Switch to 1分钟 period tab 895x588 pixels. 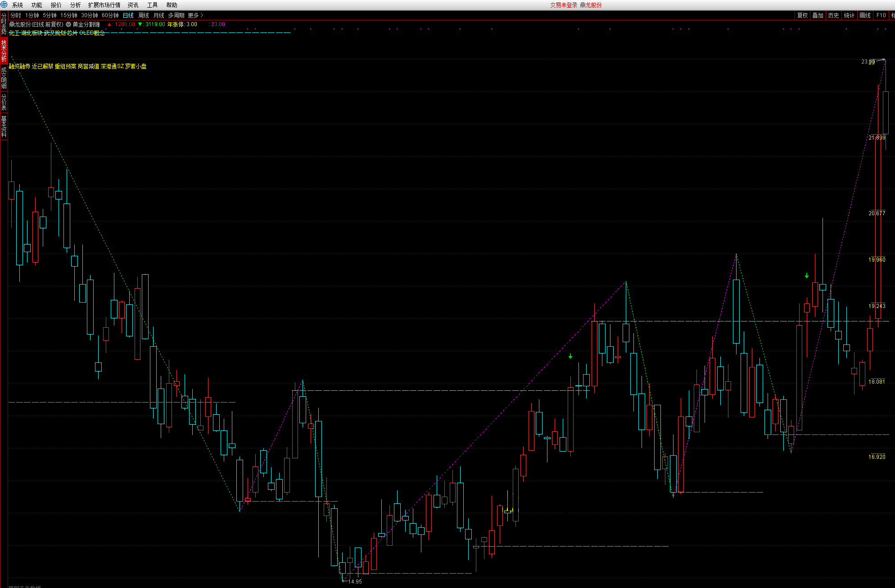(x=32, y=15)
